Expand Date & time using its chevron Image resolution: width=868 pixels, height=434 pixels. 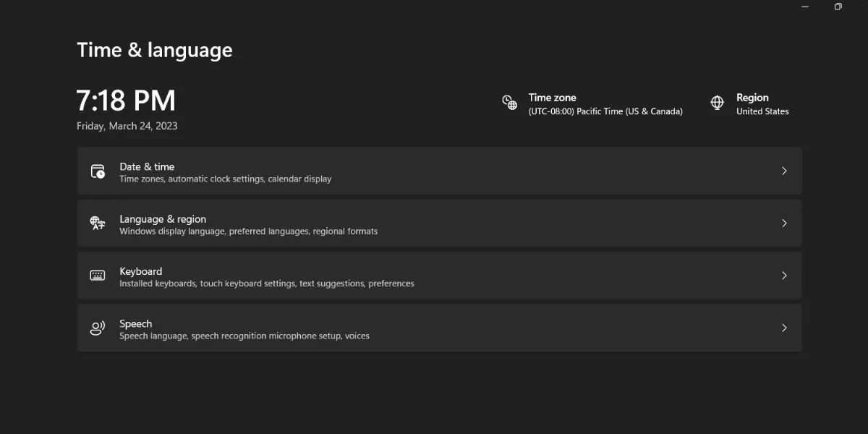point(784,171)
